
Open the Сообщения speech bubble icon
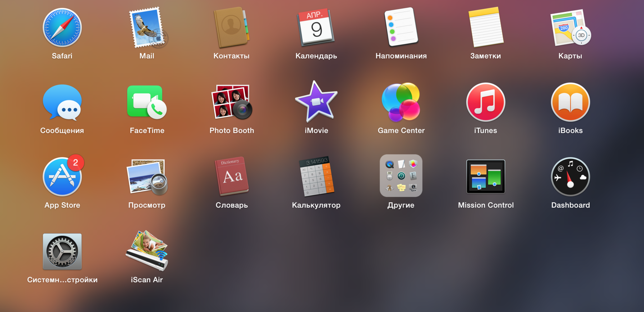[x=62, y=102]
